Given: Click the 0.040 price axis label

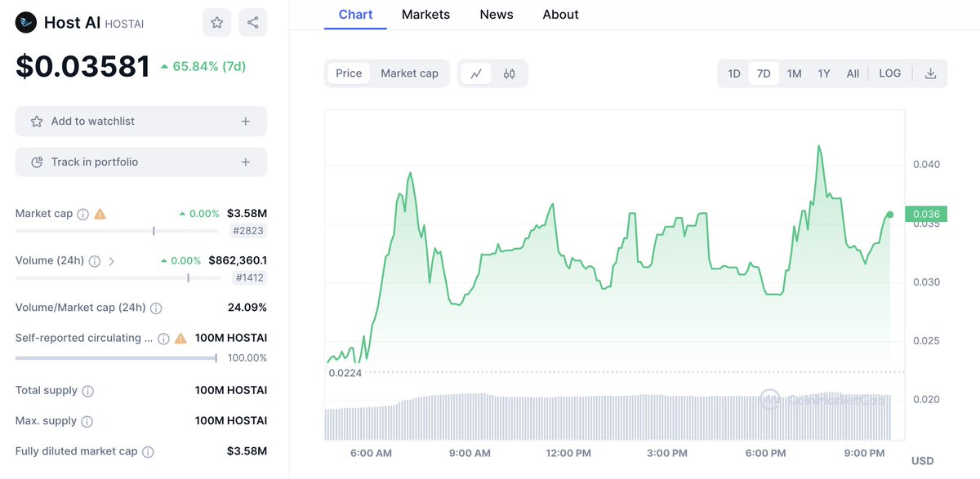Looking at the screenshot, I should click(926, 164).
